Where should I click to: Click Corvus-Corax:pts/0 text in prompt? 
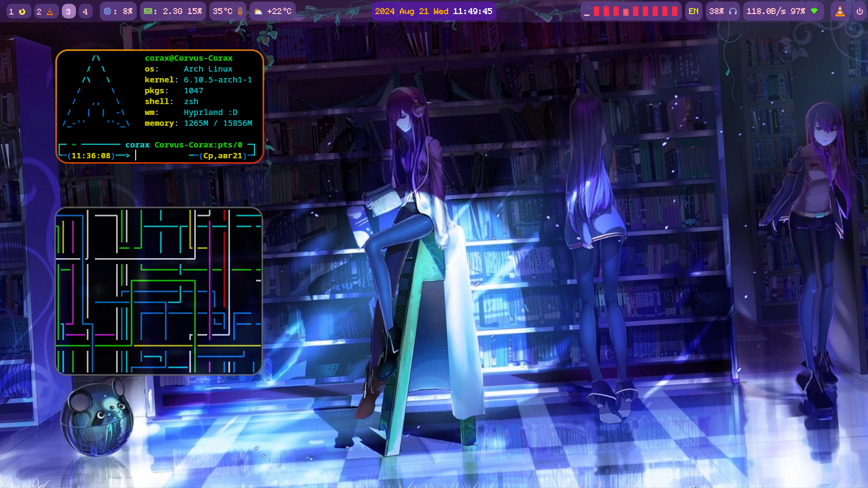[198, 145]
